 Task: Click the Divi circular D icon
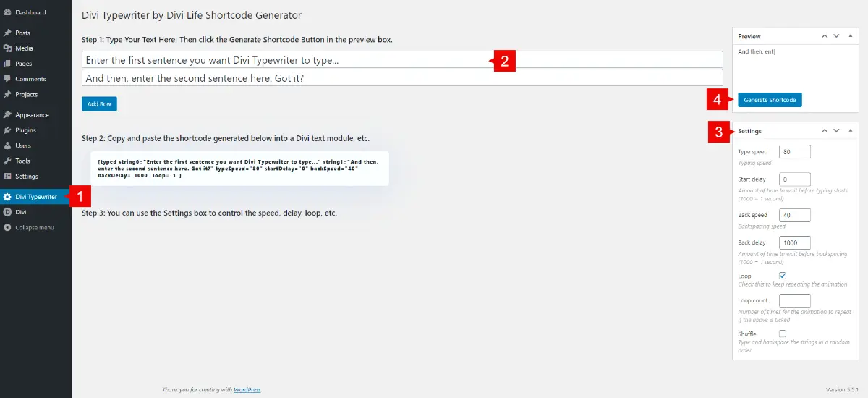tap(7, 212)
